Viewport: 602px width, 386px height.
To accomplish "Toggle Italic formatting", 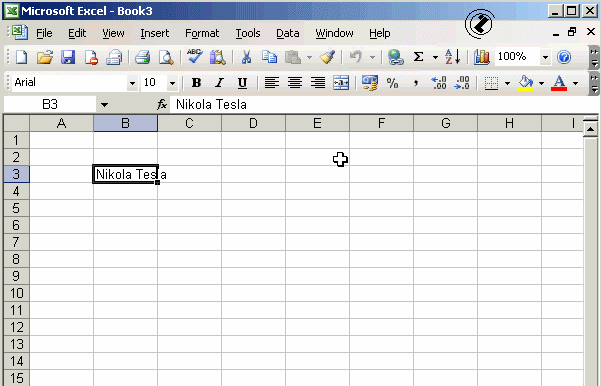I will [219, 83].
